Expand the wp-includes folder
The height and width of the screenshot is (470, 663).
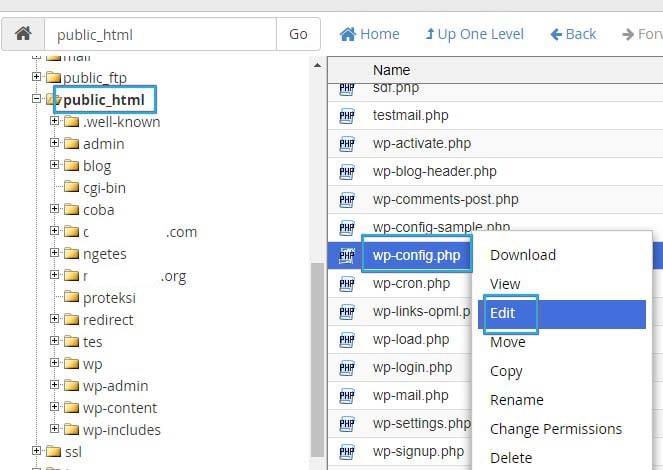click(x=54, y=429)
